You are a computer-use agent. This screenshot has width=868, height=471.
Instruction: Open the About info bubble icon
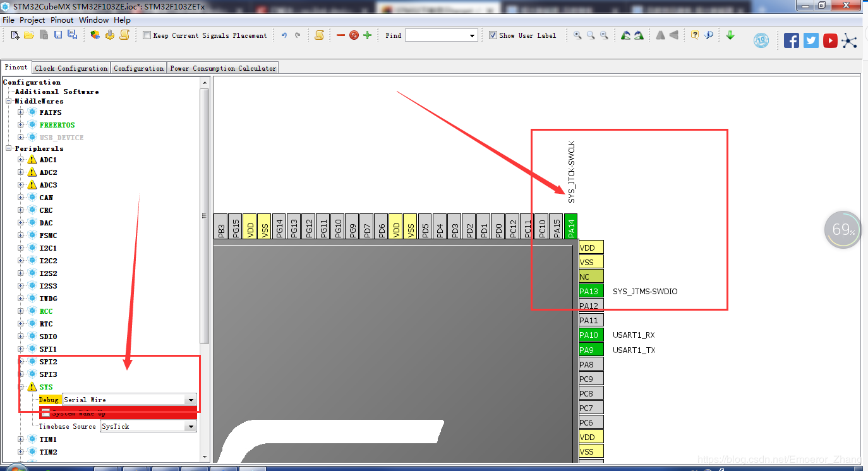click(x=709, y=35)
